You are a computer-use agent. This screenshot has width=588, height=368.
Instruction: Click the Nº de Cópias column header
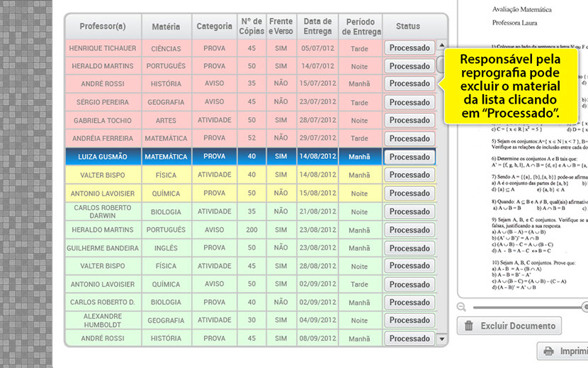[x=251, y=26]
